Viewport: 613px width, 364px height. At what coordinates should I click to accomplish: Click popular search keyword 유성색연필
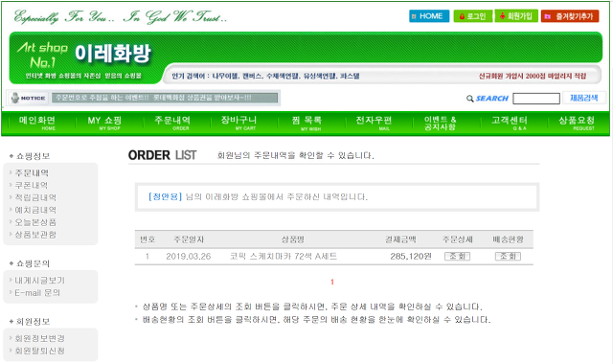pos(320,77)
